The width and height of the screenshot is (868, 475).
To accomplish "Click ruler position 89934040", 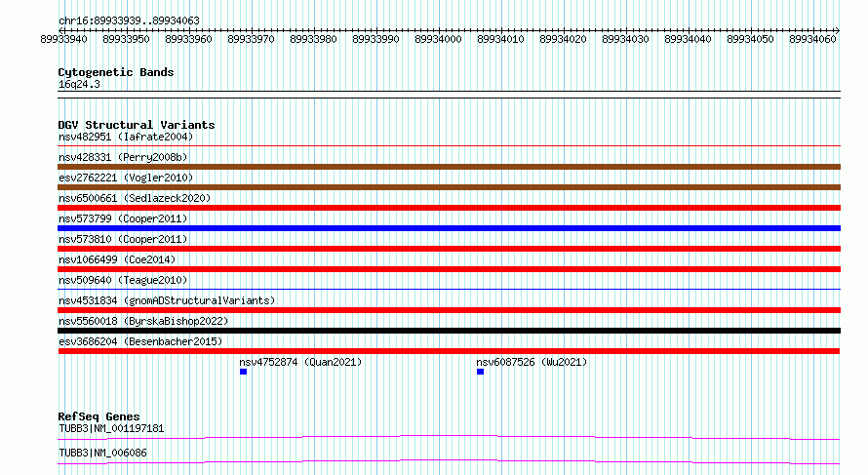I will coord(688,39).
